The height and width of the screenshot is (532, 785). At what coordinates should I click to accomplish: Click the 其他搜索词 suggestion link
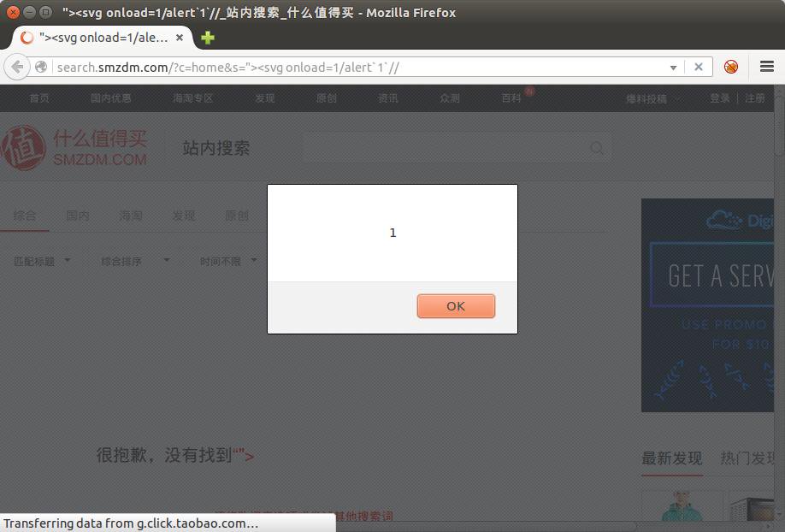(363, 516)
